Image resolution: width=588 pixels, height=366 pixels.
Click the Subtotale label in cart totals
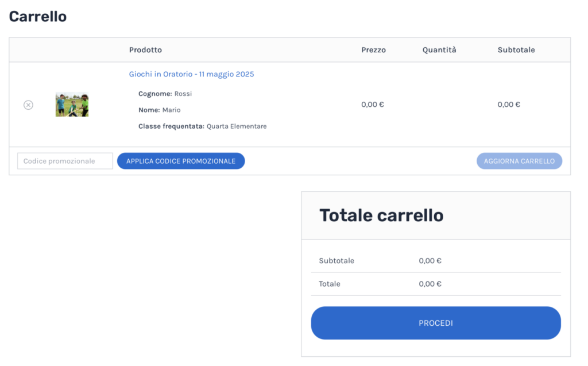click(336, 261)
